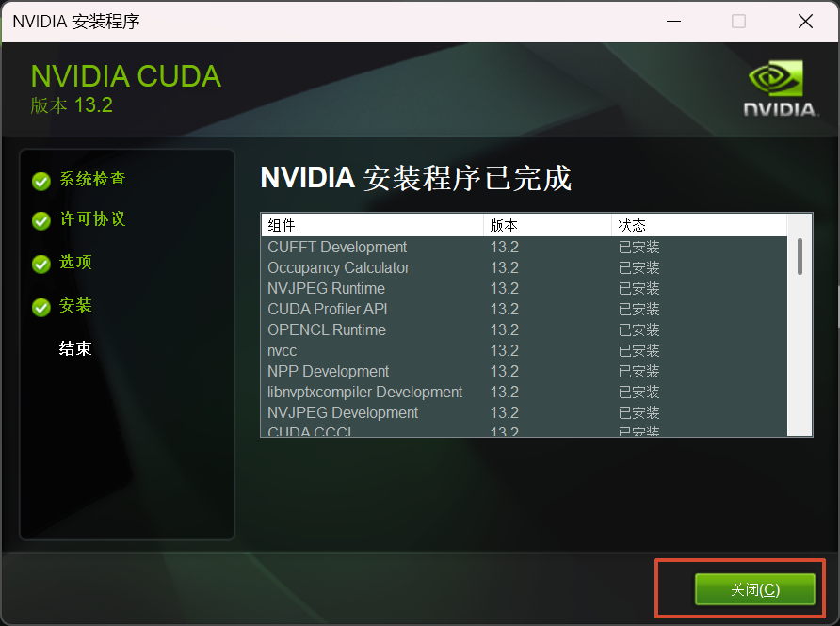Select the 系统检查 step label
This screenshot has height=626, width=840.
point(92,179)
